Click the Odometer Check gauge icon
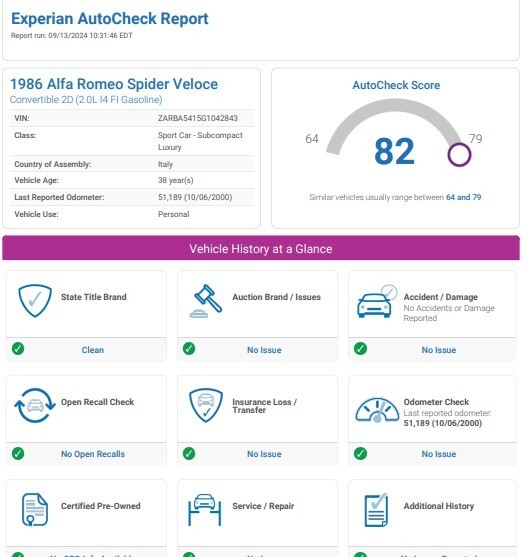529x557 pixels. tap(377, 410)
